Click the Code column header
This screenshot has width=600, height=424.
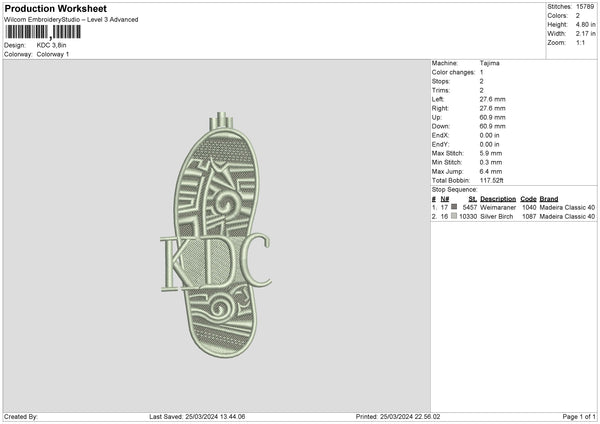point(528,199)
